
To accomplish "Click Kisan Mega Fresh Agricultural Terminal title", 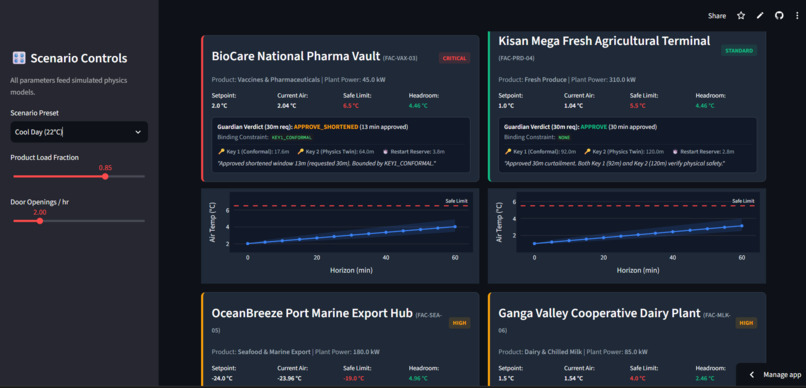I will click(x=604, y=41).
